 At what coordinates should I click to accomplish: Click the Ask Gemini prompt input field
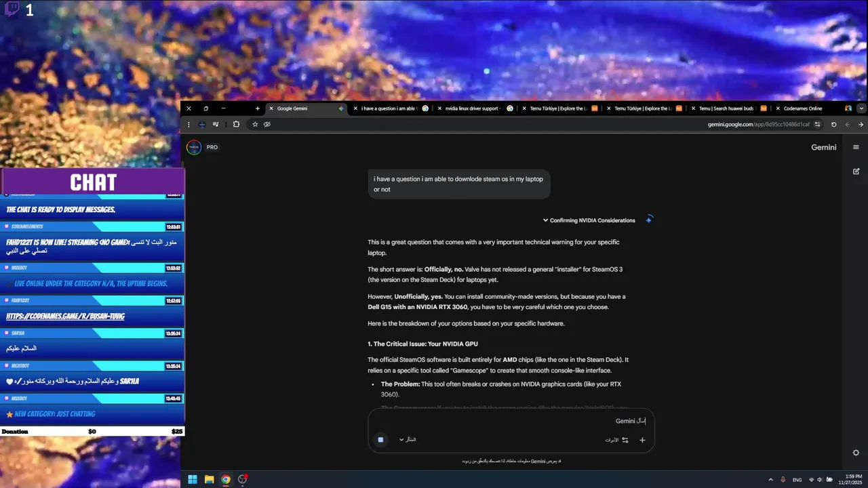click(512, 421)
